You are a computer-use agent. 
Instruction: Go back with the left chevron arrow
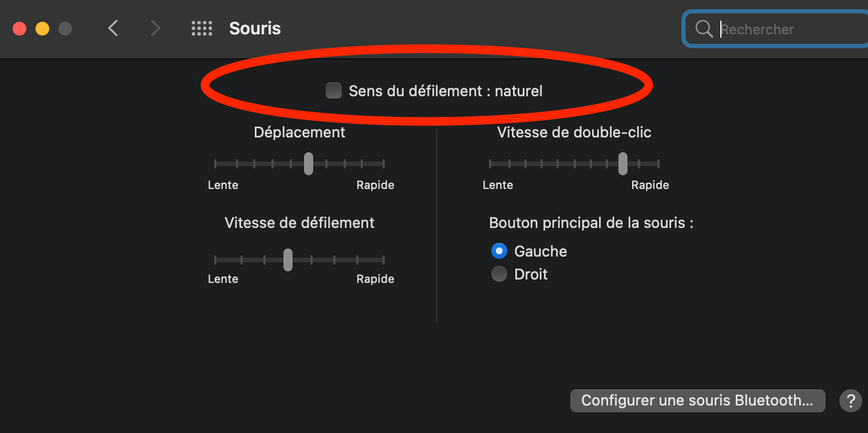pos(113,28)
